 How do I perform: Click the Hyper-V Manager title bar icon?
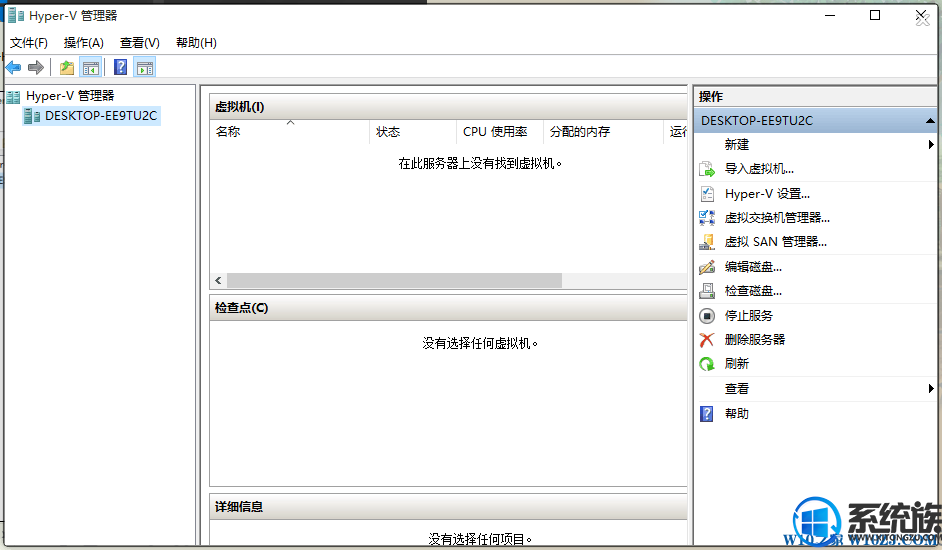[16, 15]
